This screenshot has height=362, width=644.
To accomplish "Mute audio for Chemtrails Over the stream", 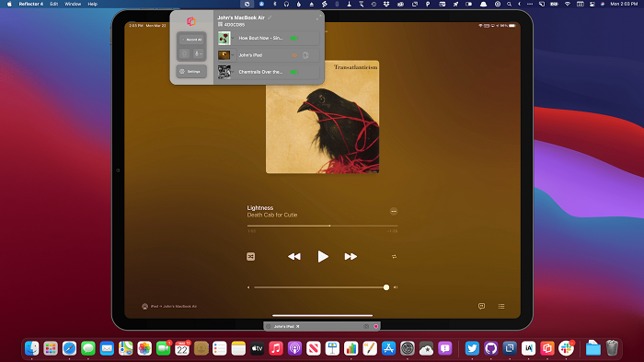I will point(294,72).
